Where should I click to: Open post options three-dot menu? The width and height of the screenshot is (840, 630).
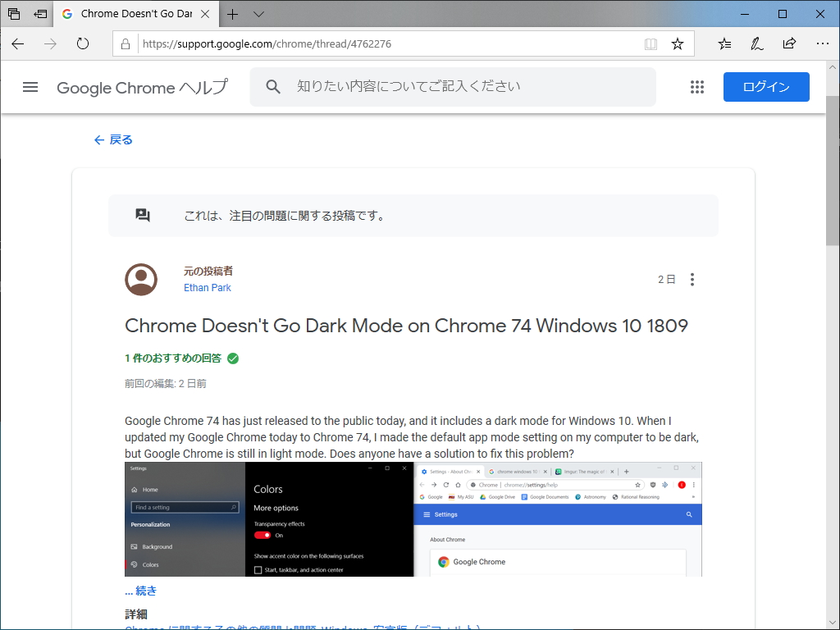pos(692,280)
